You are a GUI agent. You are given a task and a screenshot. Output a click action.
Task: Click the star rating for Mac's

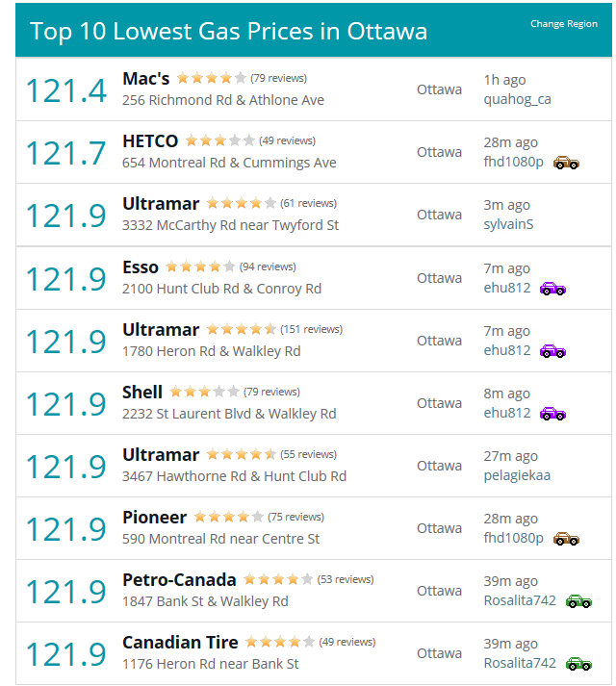click(211, 78)
